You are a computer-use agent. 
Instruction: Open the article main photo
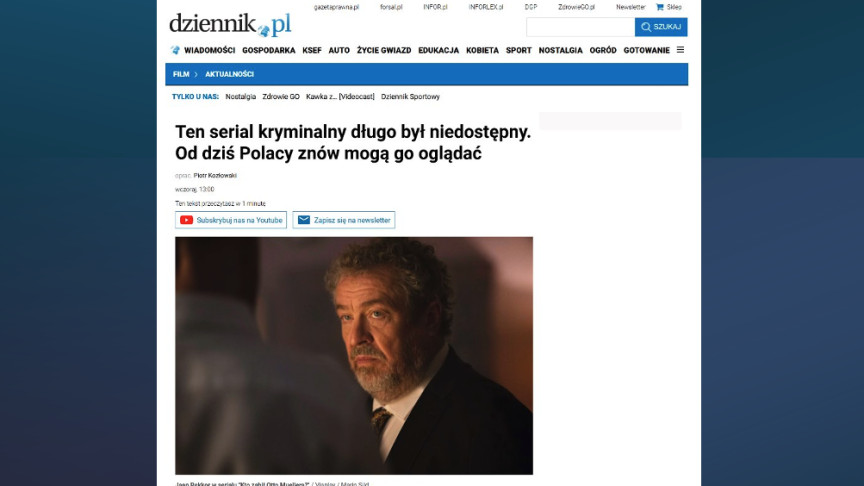[x=354, y=355]
